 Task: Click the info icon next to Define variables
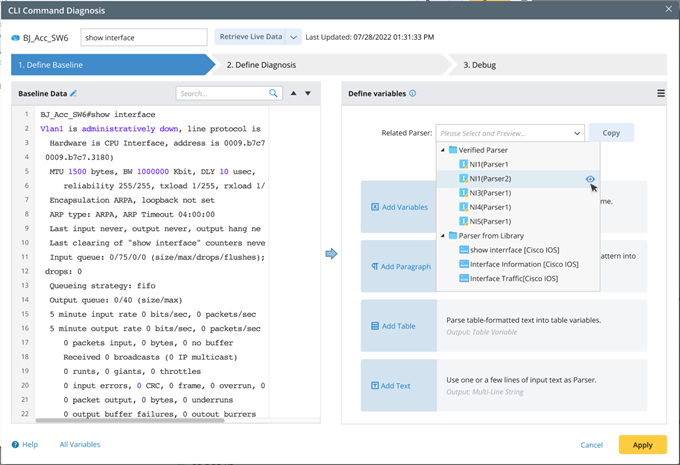coord(413,93)
